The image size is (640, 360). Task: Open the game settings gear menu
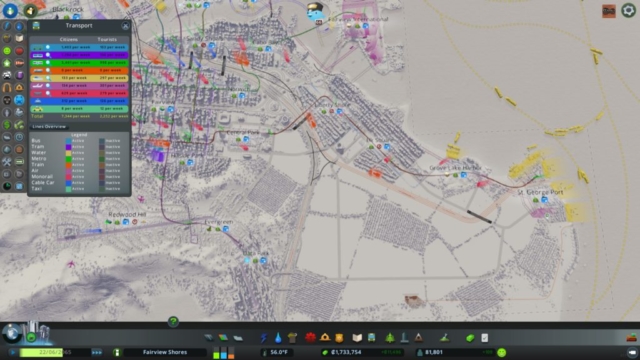pyautogui.click(x=629, y=11)
